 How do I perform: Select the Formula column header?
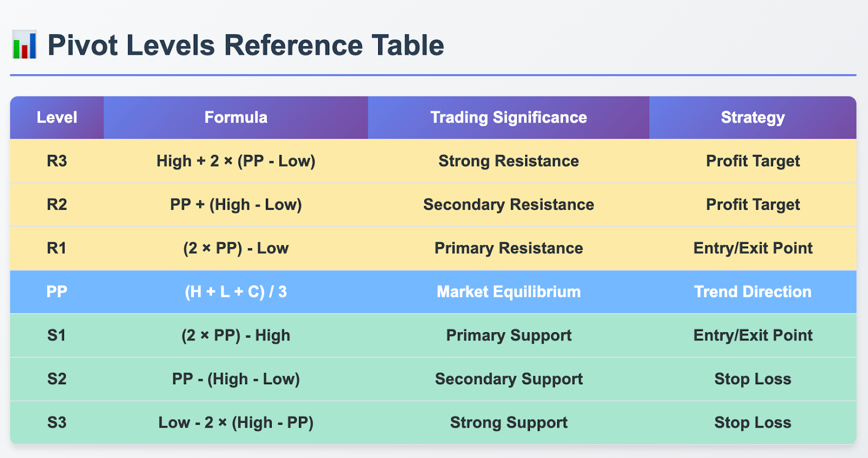tap(236, 118)
